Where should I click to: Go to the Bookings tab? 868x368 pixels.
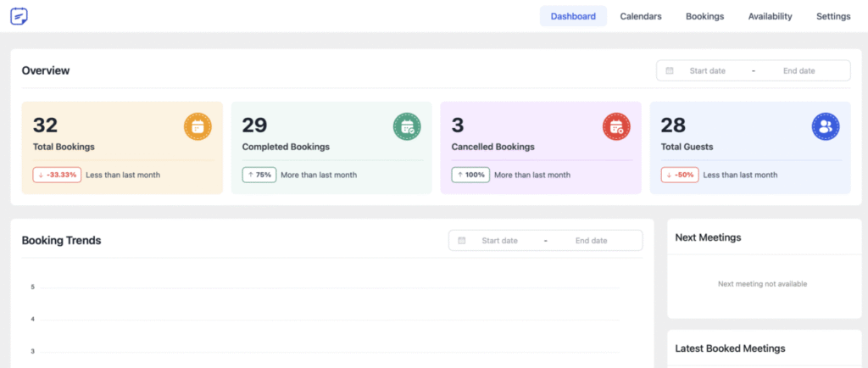(704, 16)
